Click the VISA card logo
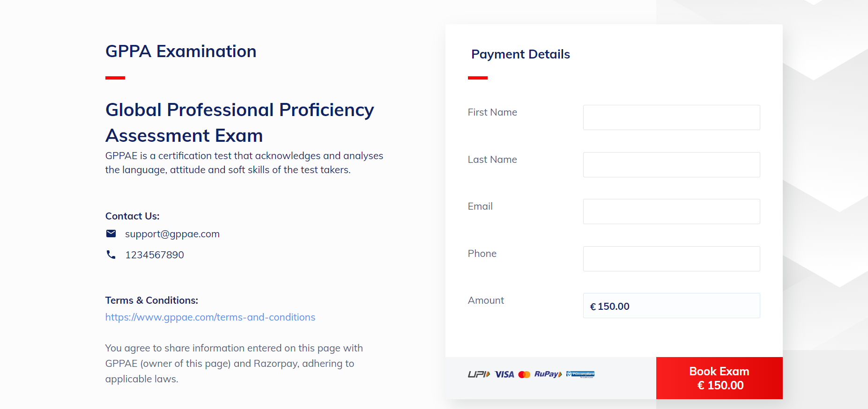Viewport: 868px width, 409px height. 504,374
